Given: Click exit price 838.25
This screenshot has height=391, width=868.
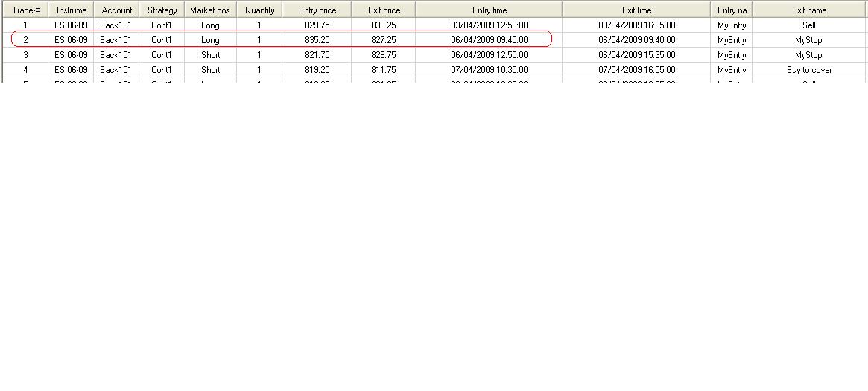Looking at the screenshot, I should tap(384, 25).
